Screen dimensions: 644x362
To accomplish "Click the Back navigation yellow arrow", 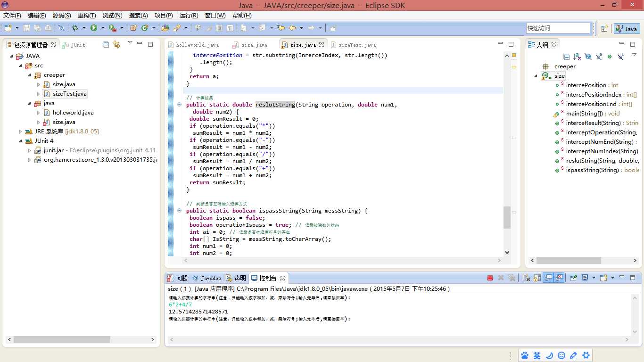I will click(x=292, y=28).
